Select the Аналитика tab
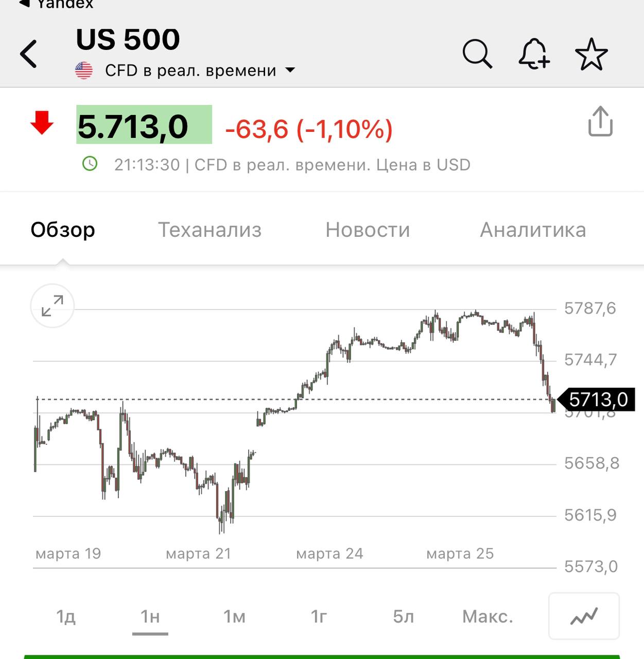This screenshot has width=644, height=659. pyautogui.click(x=533, y=230)
